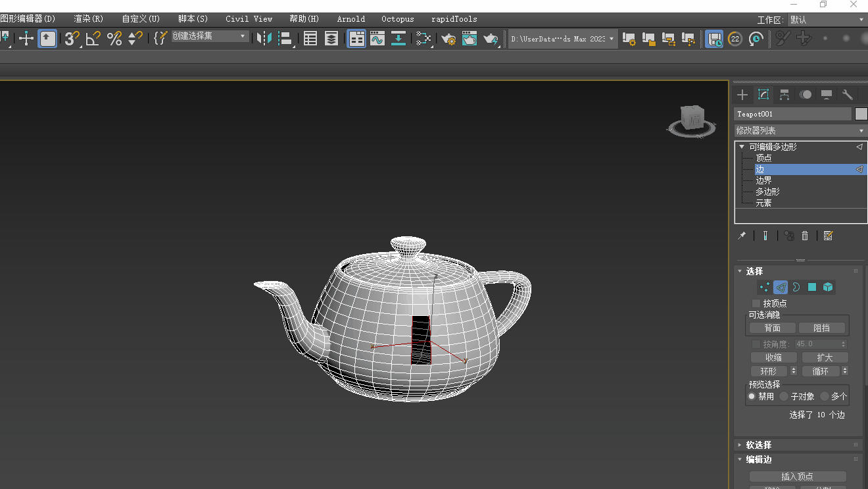
Task: Open the 渲染(R) menu
Action: click(x=88, y=19)
